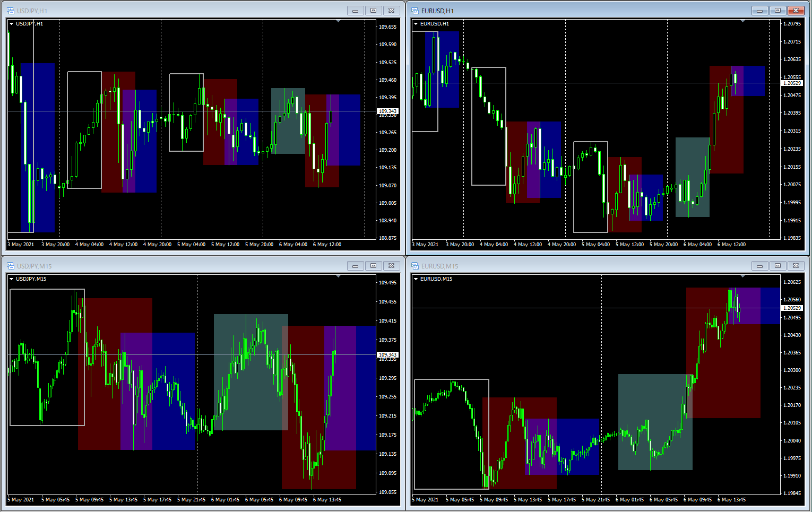Viewport: 812px width, 512px height.
Task: Activate the USDJPY,M15 window title text
Action: (x=34, y=266)
